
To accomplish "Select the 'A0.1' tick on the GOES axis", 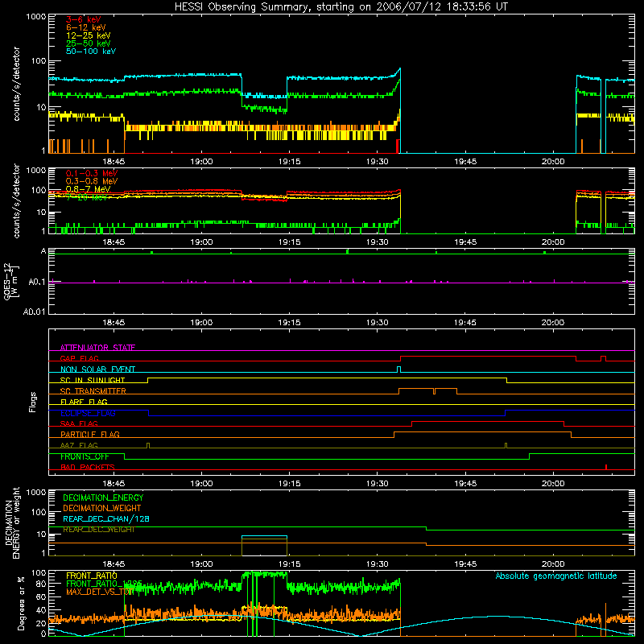I will coord(37,283).
